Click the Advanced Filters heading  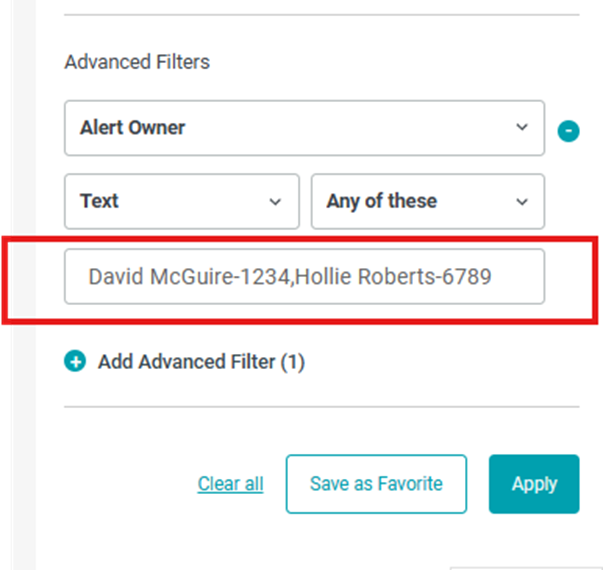[137, 62]
